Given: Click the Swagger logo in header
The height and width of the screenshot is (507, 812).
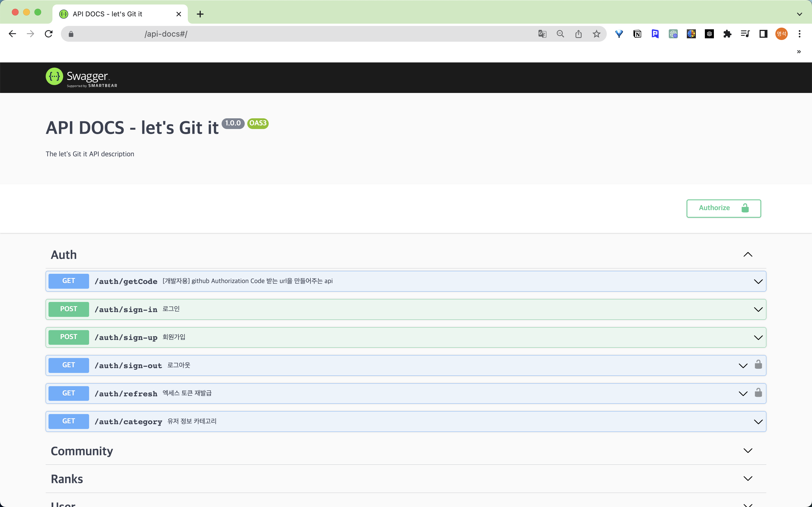Looking at the screenshot, I should pyautogui.click(x=81, y=77).
